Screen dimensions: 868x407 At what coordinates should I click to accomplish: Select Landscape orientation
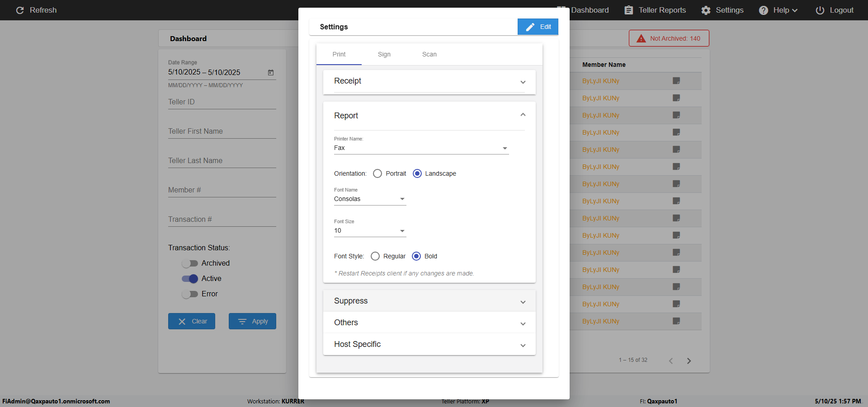(417, 173)
